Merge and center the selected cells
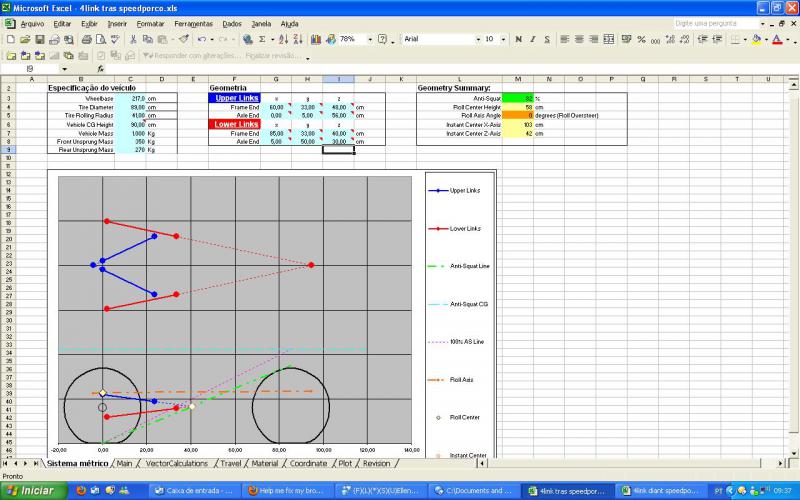The width and height of the screenshot is (800, 500). 609,39
